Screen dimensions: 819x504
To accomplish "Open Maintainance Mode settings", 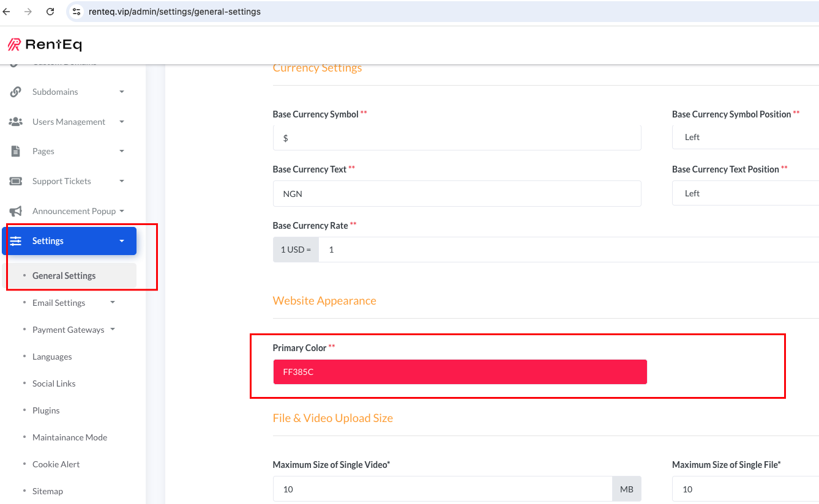I will [x=70, y=437].
